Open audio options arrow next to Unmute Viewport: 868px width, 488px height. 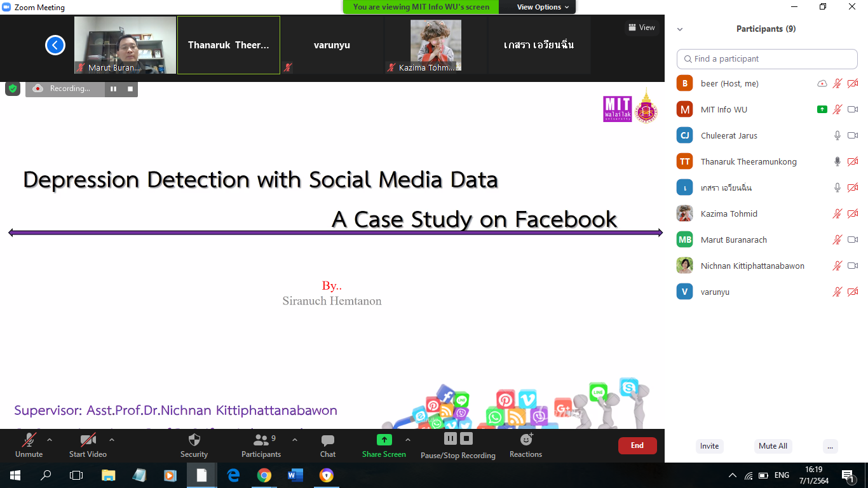pyautogui.click(x=50, y=440)
